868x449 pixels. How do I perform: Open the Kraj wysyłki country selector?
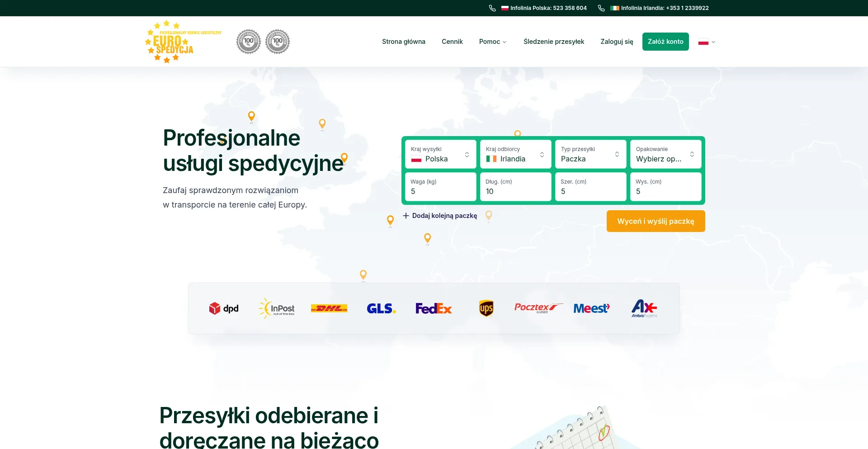click(x=440, y=154)
